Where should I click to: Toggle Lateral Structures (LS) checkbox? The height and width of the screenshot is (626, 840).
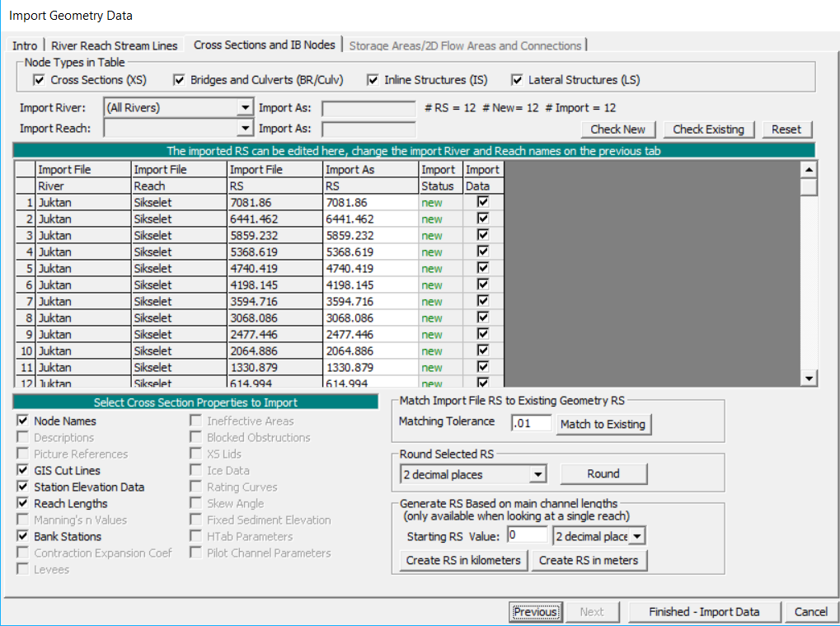(x=517, y=80)
